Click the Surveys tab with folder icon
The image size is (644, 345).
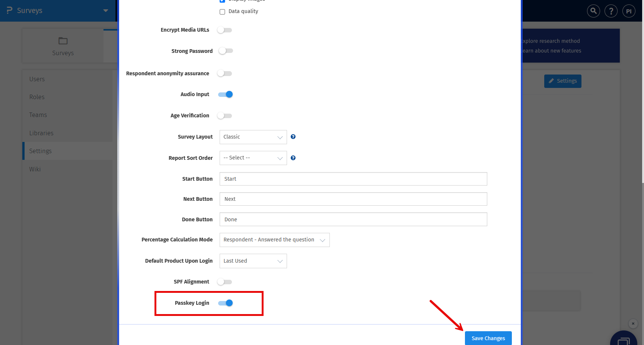[63, 46]
